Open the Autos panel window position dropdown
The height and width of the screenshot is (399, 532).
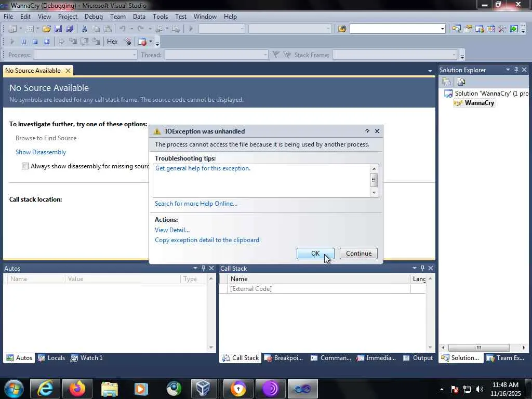195,268
